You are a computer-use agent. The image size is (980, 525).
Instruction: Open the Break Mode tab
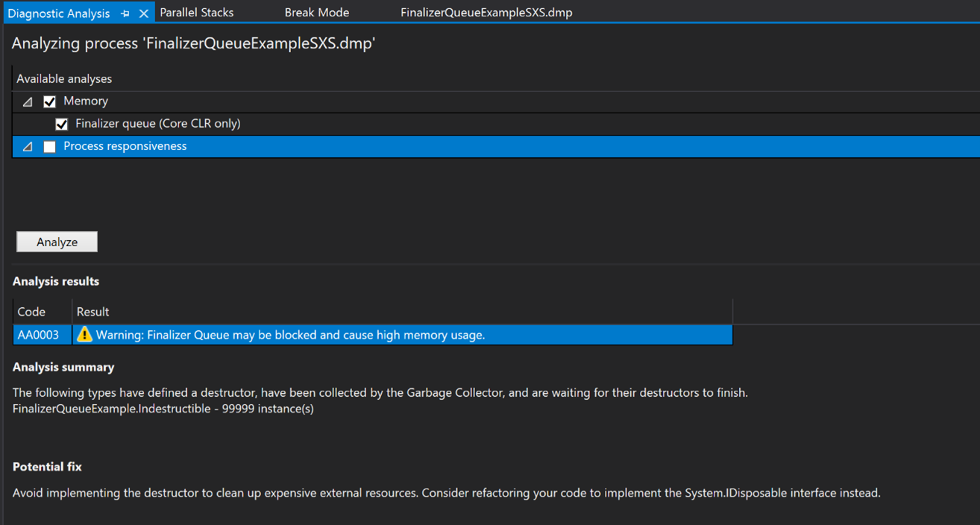[x=316, y=12]
